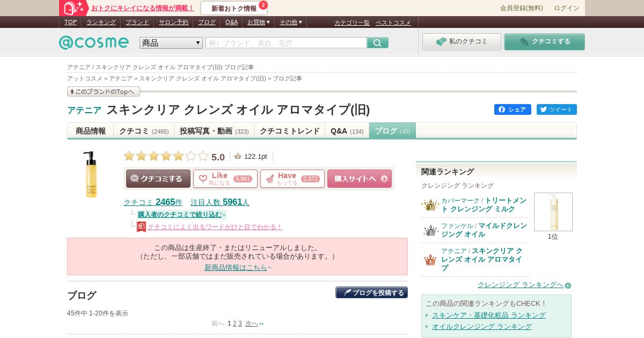
Task: Go to blog results page 3
Action: pyautogui.click(x=240, y=324)
